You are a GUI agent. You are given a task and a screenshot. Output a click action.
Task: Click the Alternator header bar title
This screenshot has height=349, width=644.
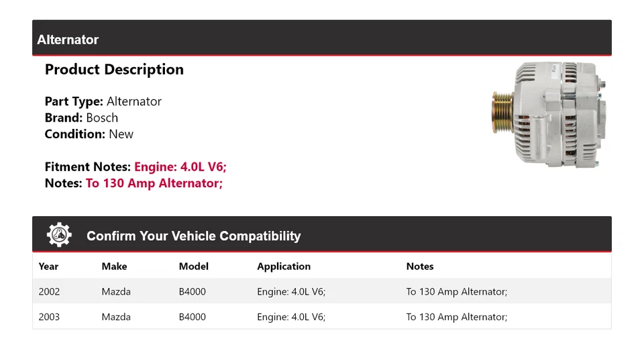[68, 40]
